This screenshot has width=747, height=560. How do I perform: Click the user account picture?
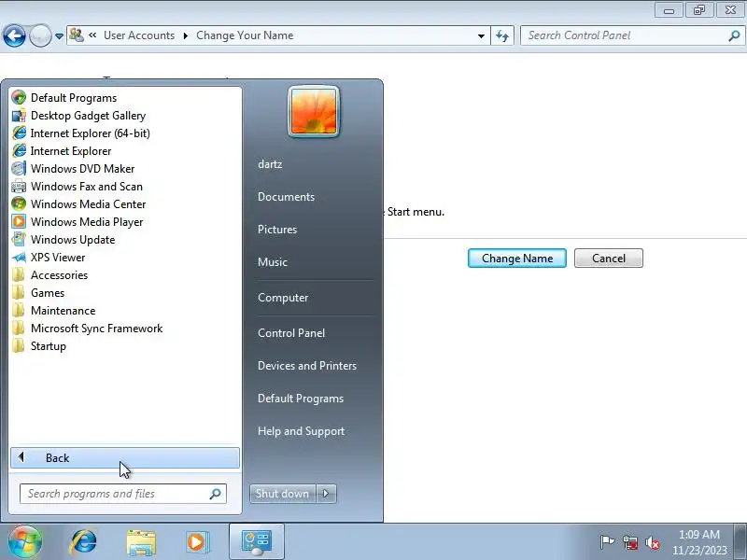(x=314, y=111)
